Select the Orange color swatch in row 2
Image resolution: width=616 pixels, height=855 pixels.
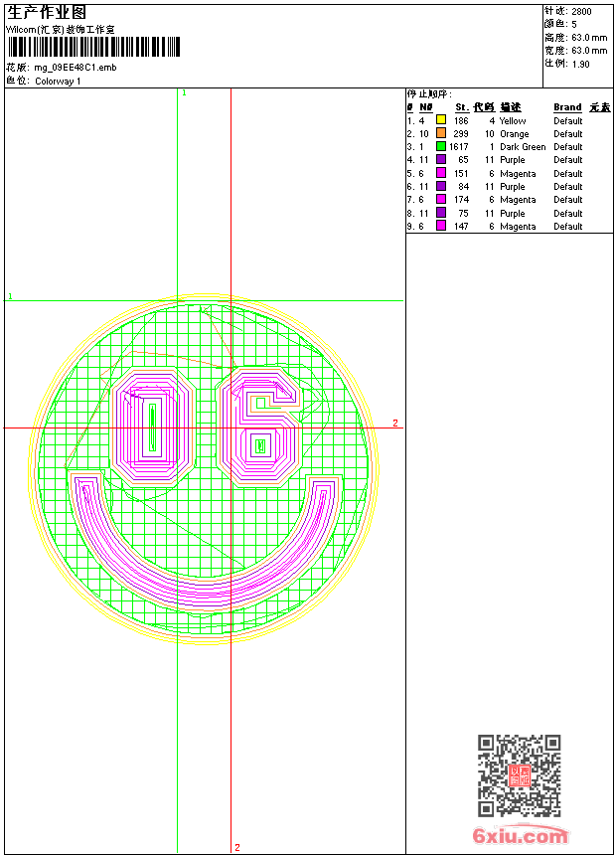[x=441, y=133]
